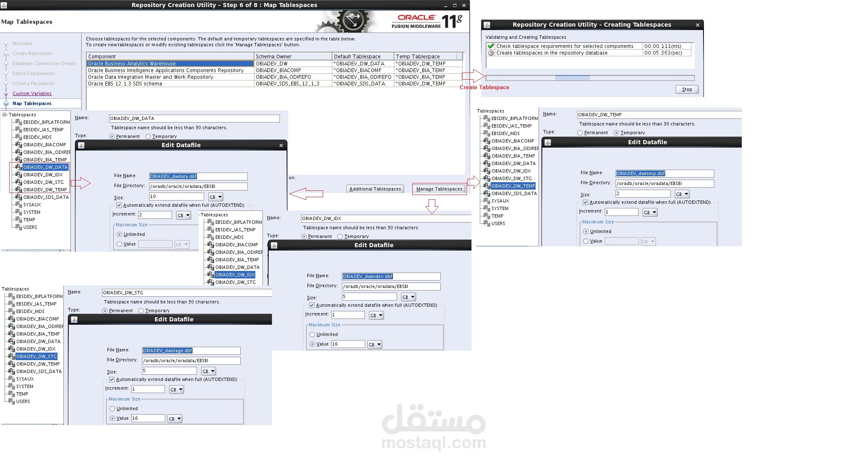Open Size unit dropdown in OBIADEV_dwindex.dbf dialog
Screen dimensions: 868x461
pos(409,297)
